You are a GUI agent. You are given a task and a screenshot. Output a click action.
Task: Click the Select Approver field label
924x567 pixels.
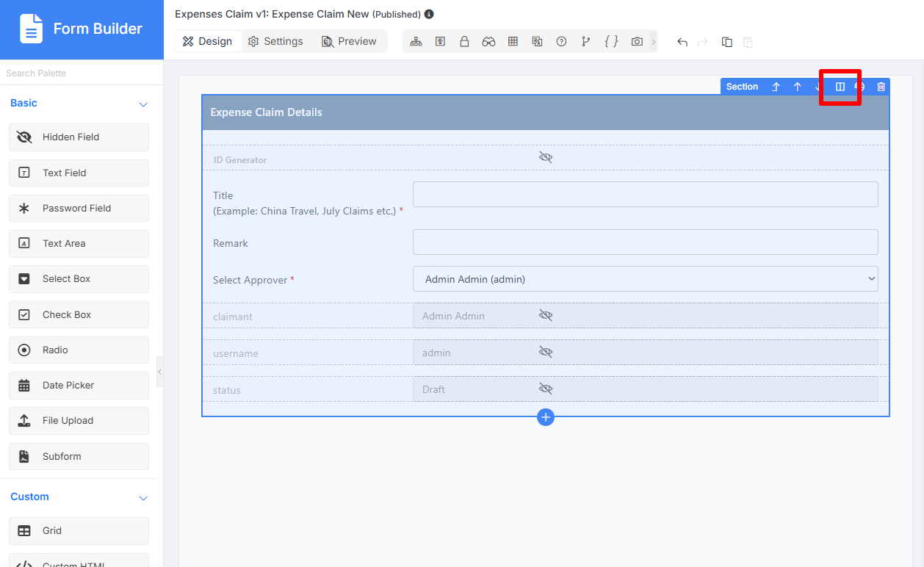[x=253, y=280]
